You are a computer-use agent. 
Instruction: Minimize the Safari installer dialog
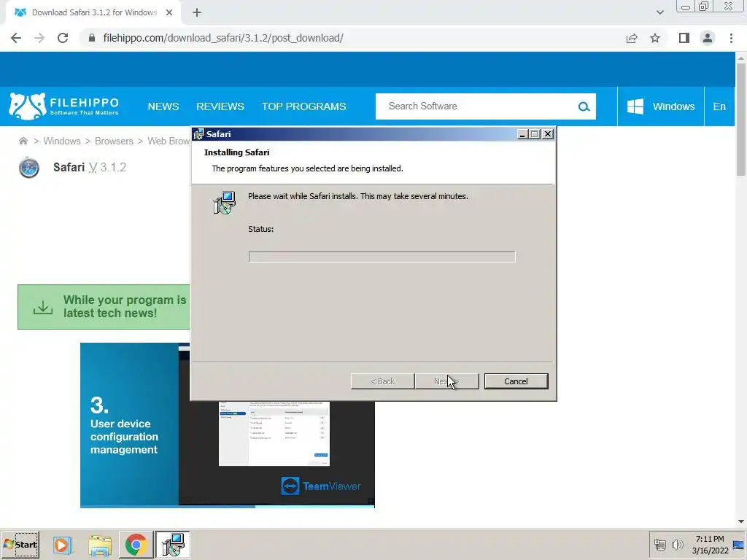tap(522, 134)
